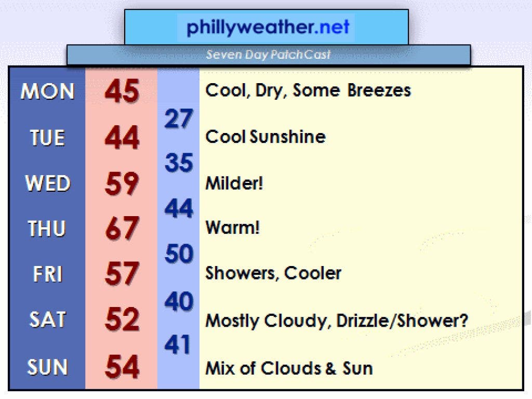Select the MON day label

click(47, 92)
